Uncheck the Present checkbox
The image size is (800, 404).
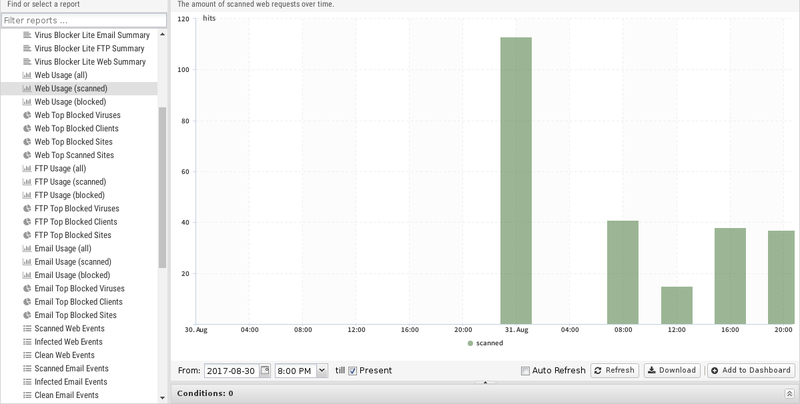pos(353,370)
